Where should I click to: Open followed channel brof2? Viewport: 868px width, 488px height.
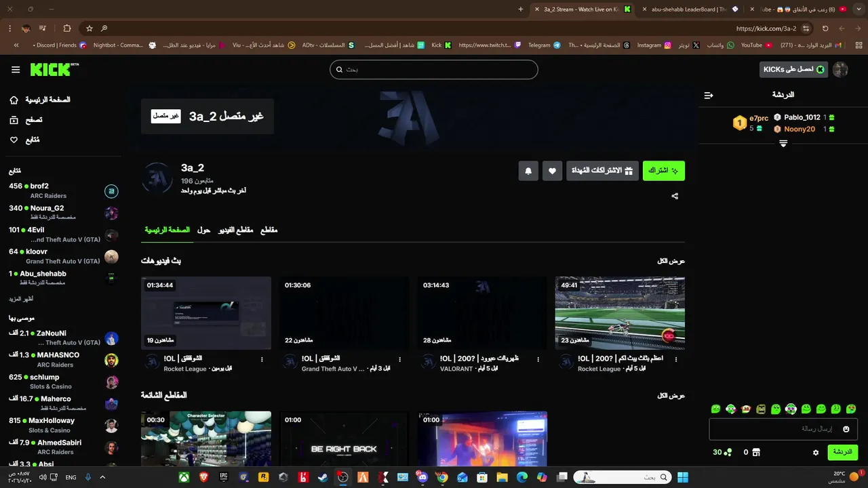63,191
